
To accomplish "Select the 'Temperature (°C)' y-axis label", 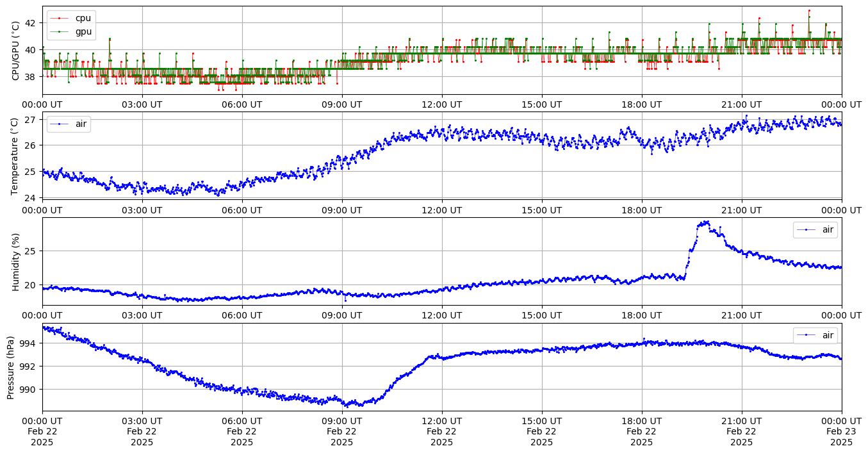I will click(16, 156).
